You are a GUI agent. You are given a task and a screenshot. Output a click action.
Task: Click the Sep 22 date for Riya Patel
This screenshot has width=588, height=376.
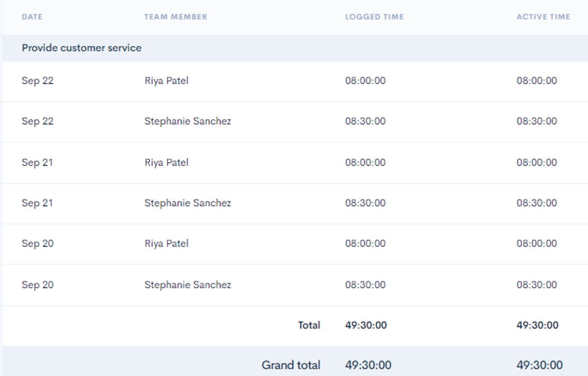(38, 81)
